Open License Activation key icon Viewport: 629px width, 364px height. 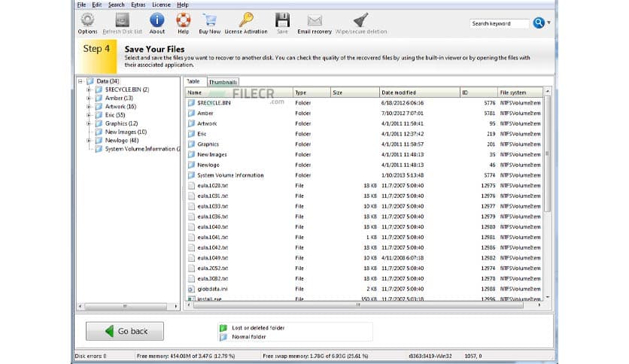click(x=246, y=20)
